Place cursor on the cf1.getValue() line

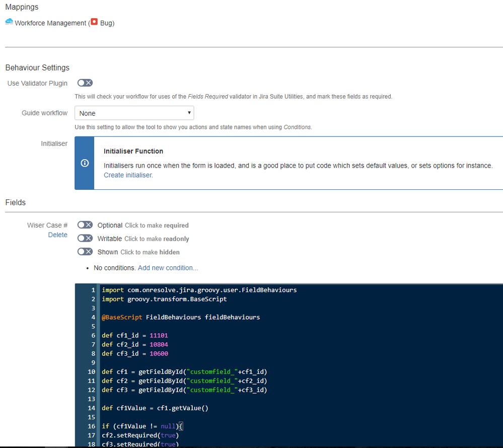tap(155, 408)
